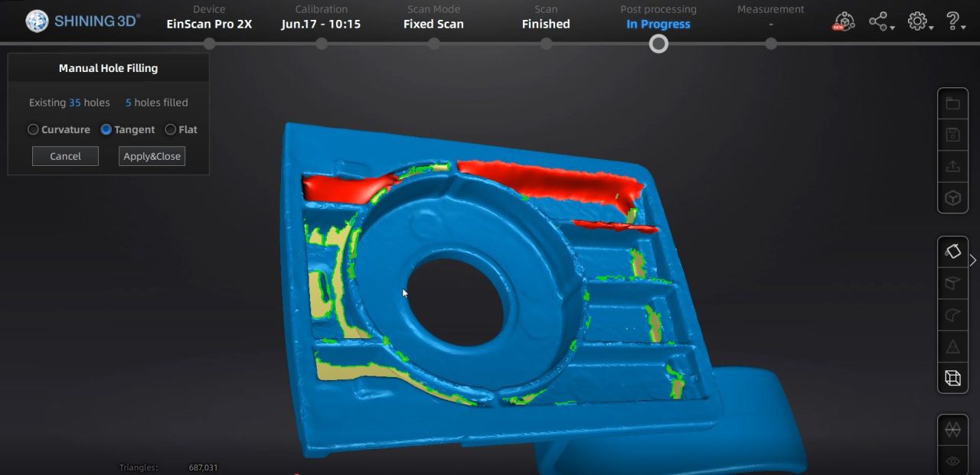Screen dimensions: 980x475
Task: Open the smoothing tool
Action: (x=952, y=315)
